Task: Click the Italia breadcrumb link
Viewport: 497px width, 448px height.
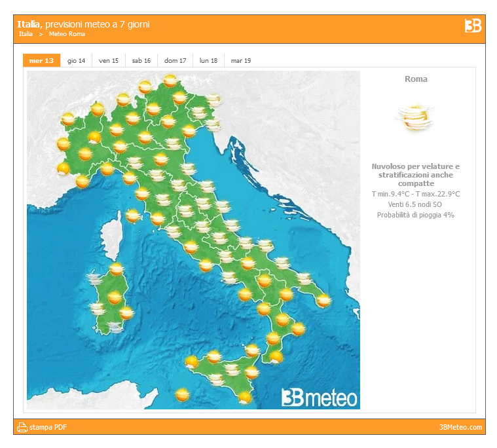Action: 26,34
